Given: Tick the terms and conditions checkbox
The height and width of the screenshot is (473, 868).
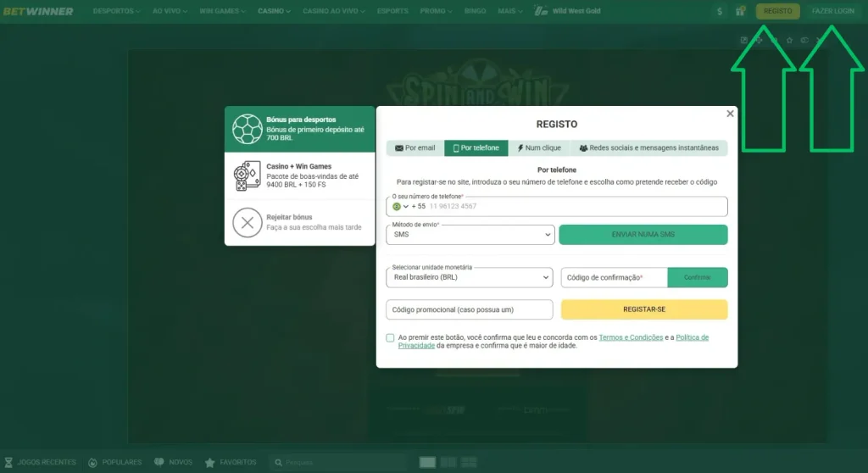Looking at the screenshot, I should (390, 337).
